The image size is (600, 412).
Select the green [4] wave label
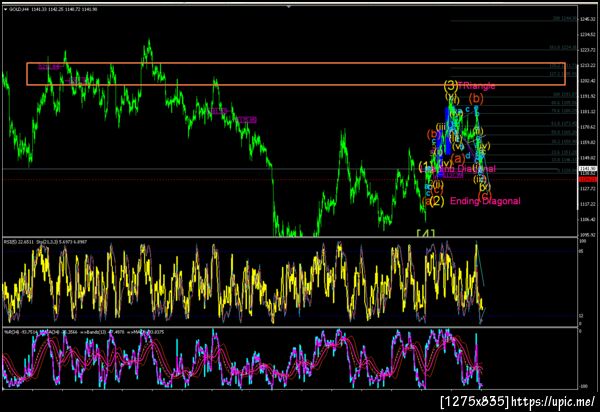(426, 233)
